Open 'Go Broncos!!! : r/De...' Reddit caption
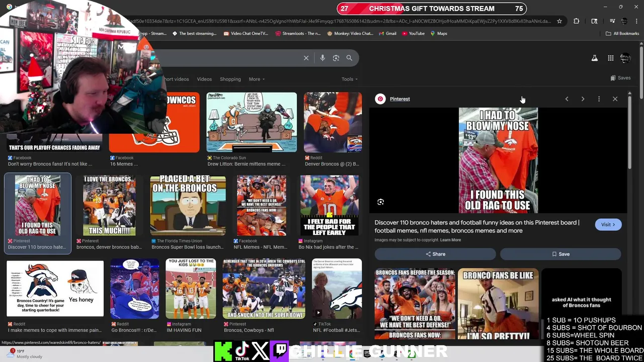Image resolution: width=644 pixels, height=362 pixels. click(x=134, y=330)
